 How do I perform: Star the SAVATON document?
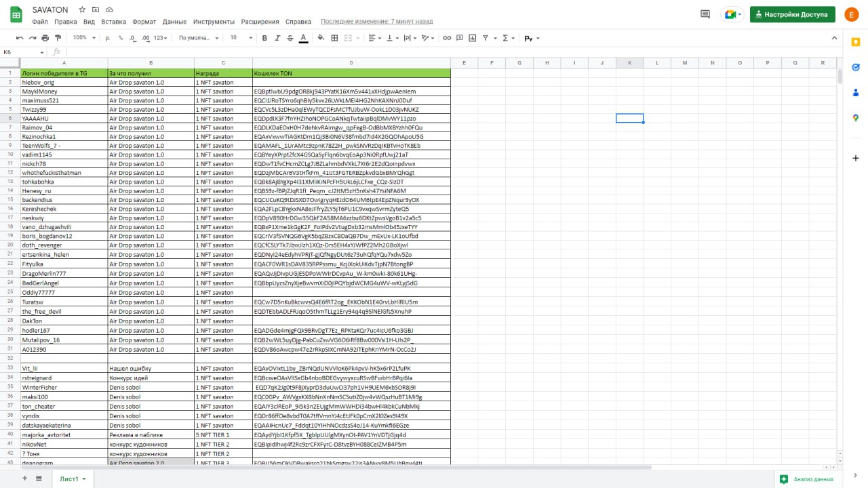pos(82,10)
